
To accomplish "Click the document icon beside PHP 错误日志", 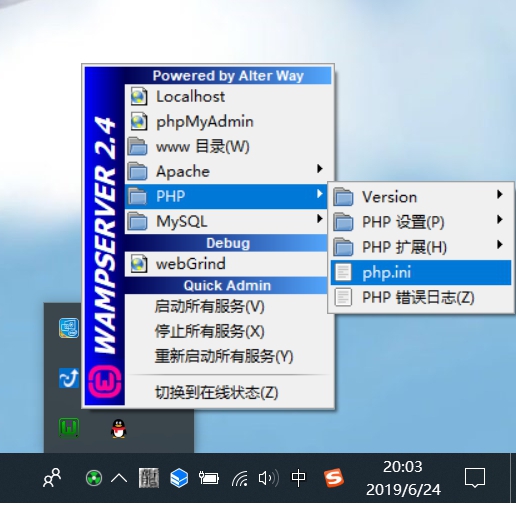I will coord(343,297).
